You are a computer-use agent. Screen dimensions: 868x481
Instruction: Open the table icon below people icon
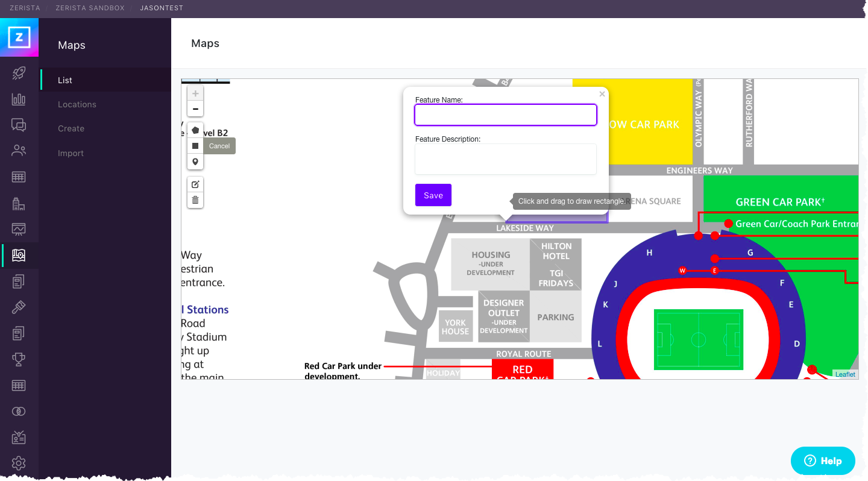19,177
